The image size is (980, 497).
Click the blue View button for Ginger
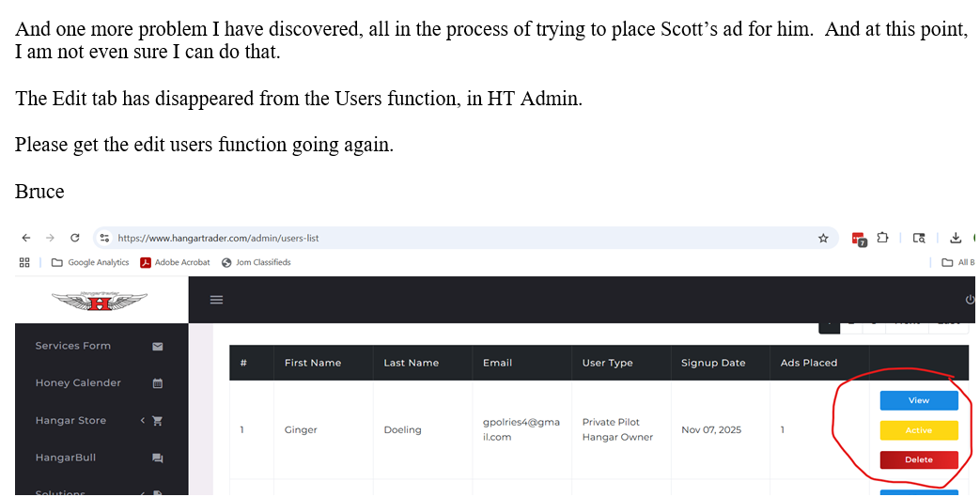918,401
